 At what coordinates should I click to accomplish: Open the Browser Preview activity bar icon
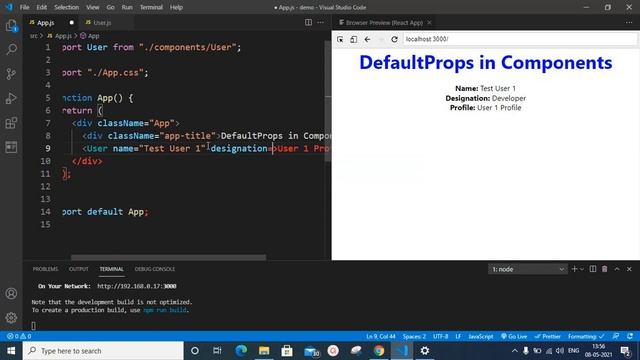tap(11, 147)
